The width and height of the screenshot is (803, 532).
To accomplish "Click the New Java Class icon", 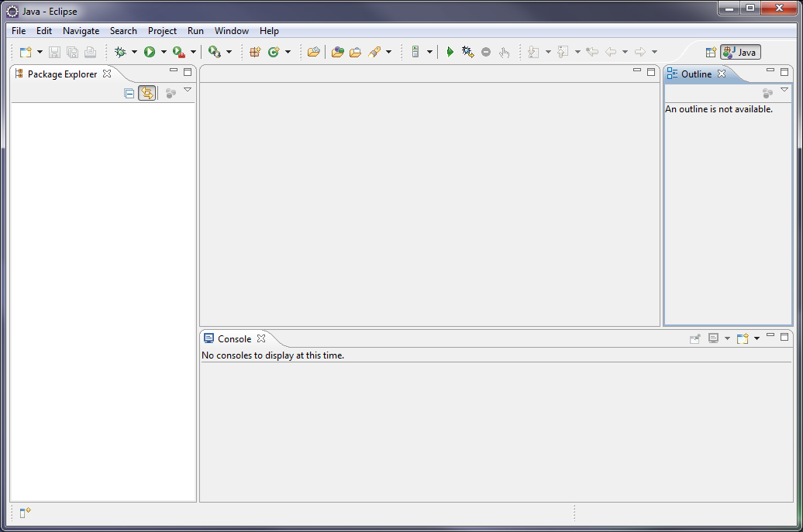I will tap(274, 52).
